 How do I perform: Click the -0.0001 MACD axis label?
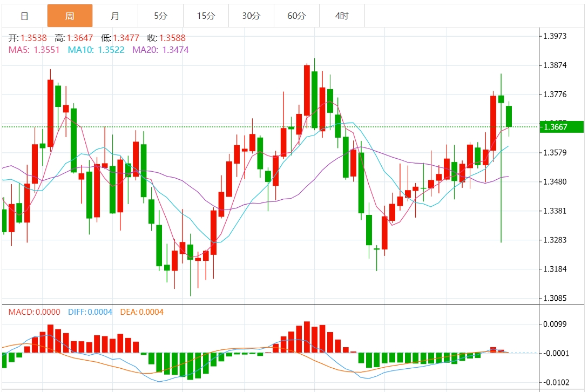coord(556,353)
